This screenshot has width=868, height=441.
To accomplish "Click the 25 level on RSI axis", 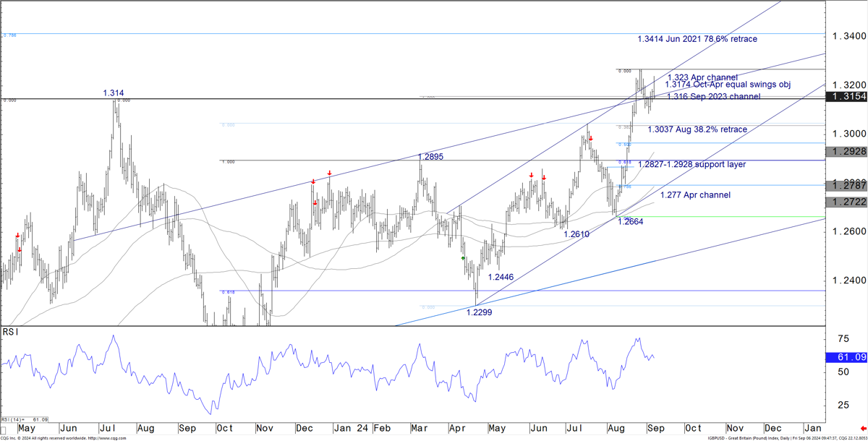I will click(843, 405).
